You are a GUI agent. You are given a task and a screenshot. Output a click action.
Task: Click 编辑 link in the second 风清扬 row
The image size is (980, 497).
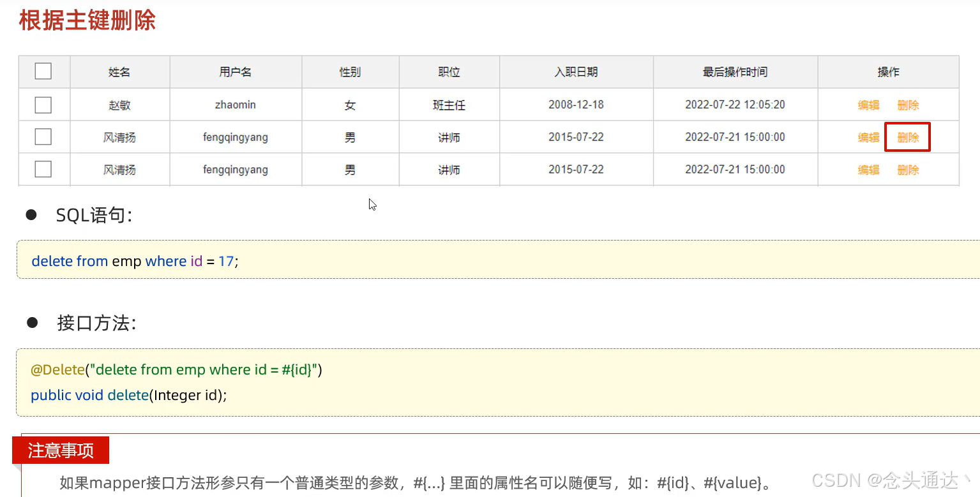868,137
